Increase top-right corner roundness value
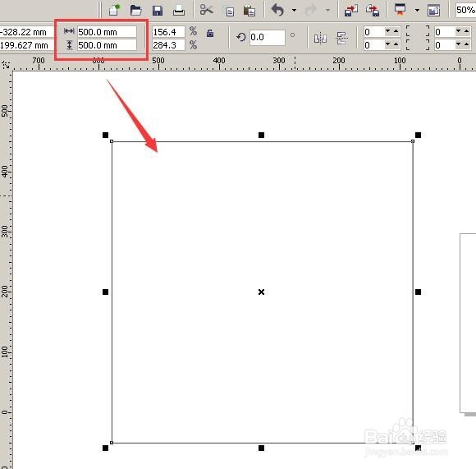 click(x=467, y=31)
